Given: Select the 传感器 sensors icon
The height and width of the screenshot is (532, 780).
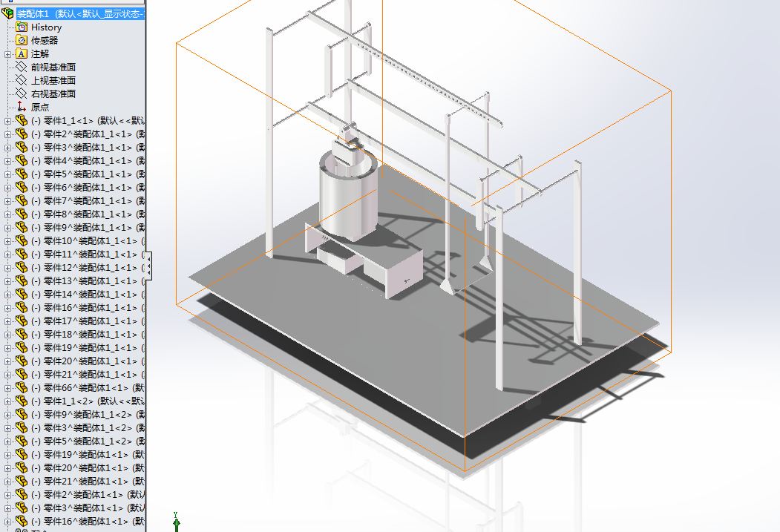Looking at the screenshot, I should pyautogui.click(x=22, y=40).
